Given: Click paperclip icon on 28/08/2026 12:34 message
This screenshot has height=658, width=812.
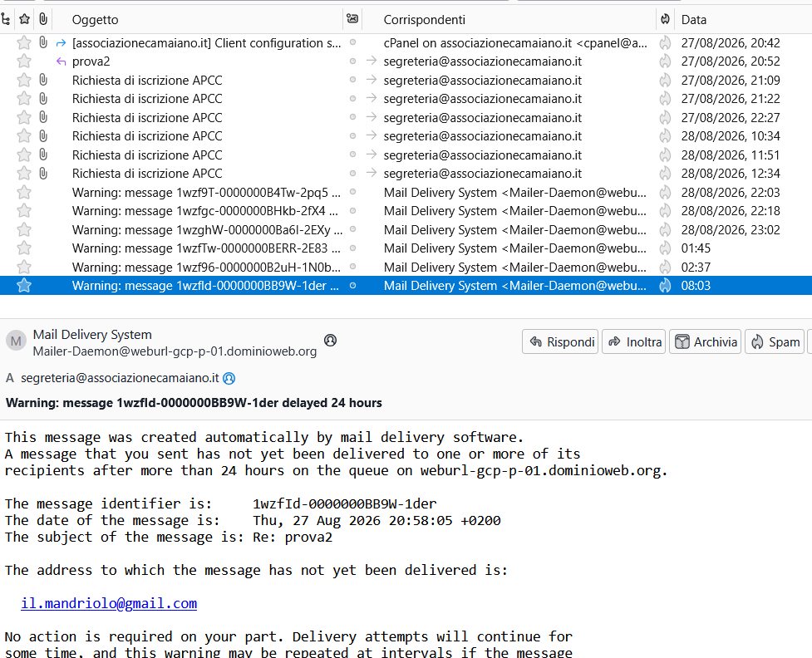Looking at the screenshot, I should [43, 174].
